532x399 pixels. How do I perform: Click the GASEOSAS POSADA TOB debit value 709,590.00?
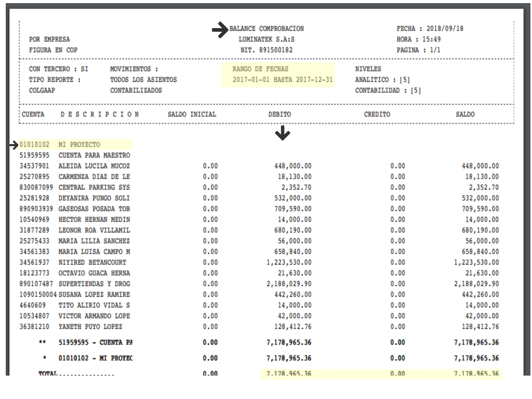pos(292,209)
